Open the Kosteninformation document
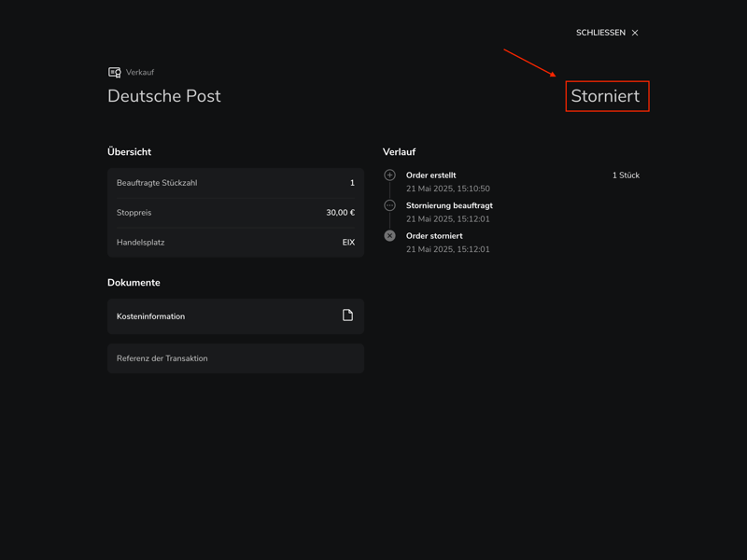 click(235, 316)
